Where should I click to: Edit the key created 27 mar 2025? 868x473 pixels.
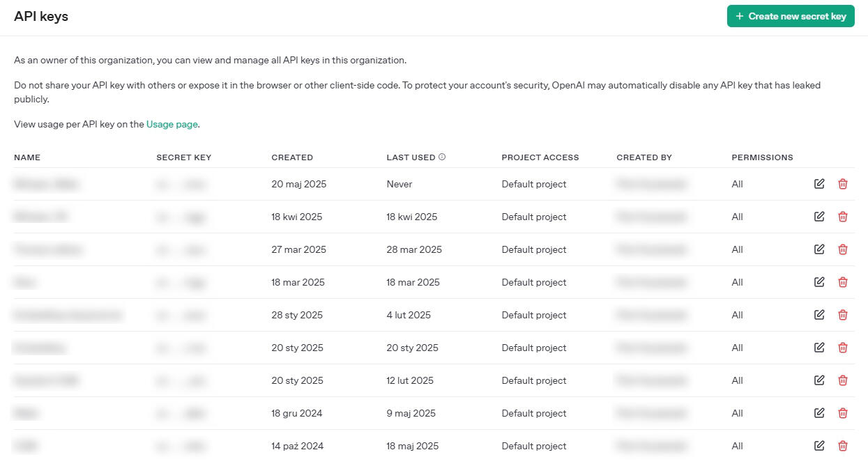(x=819, y=249)
